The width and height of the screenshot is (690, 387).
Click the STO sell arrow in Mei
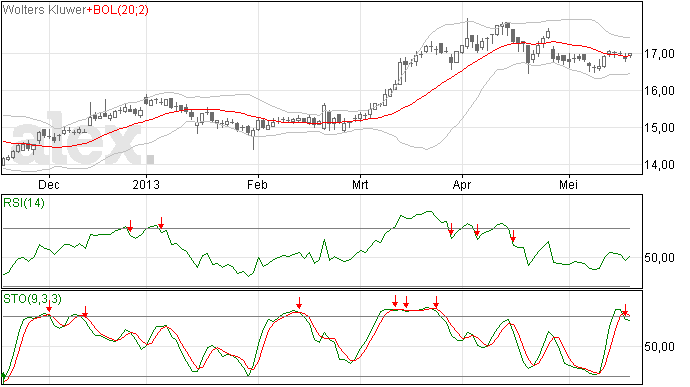pos(625,310)
